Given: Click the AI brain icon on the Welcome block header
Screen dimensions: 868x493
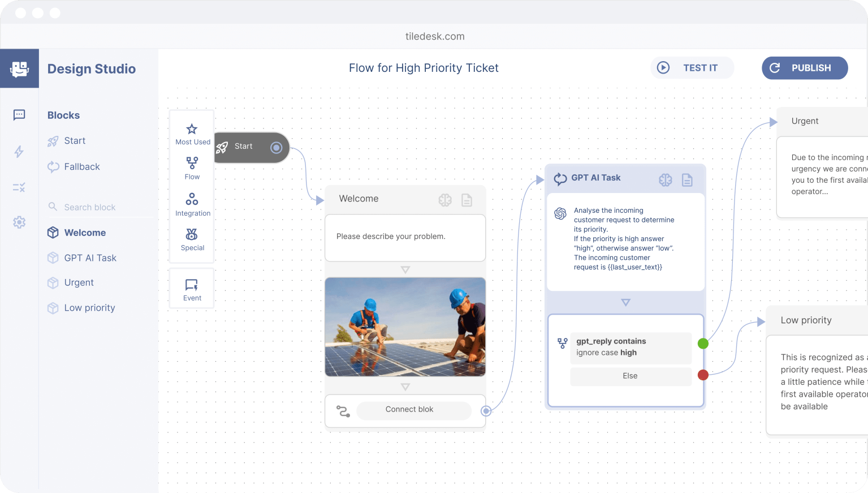Looking at the screenshot, I should tap(445, 200).
